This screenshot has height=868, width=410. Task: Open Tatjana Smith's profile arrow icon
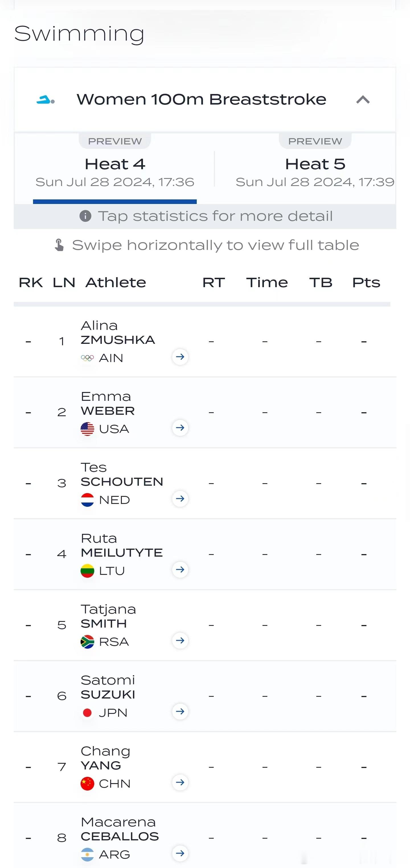tap(180, 641)
